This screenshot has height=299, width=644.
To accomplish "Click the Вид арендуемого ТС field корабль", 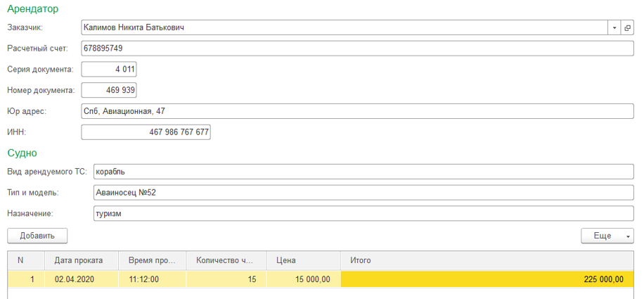I will pos(363,172).
